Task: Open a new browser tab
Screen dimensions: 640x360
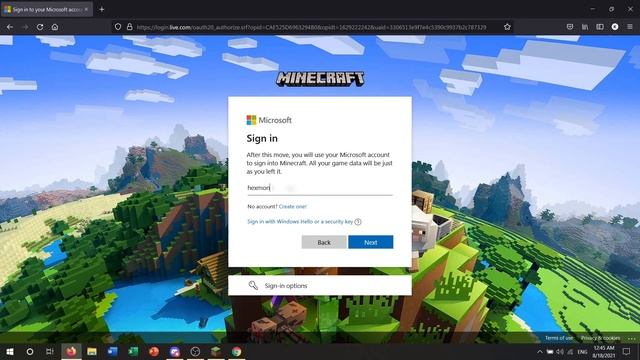Action: coord(102,9)
